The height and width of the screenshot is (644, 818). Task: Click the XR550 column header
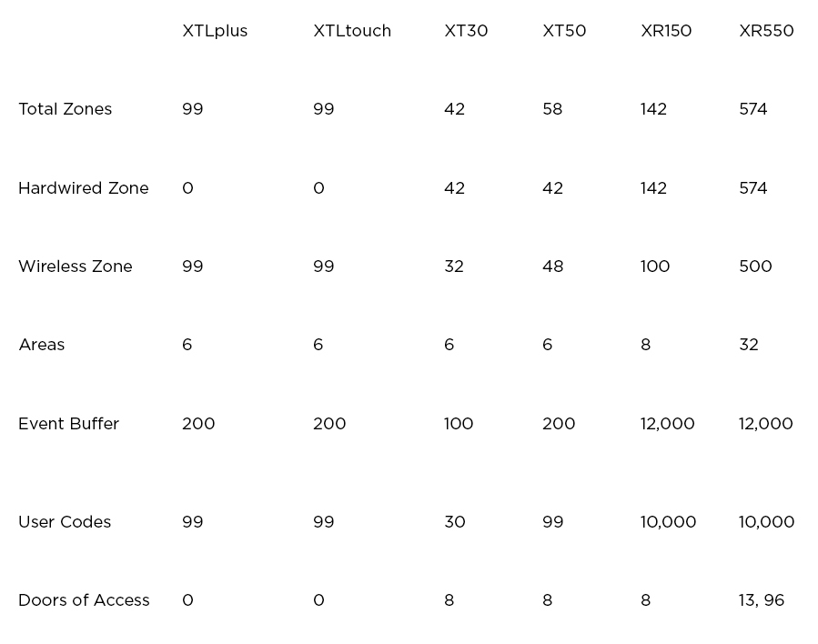766,31
